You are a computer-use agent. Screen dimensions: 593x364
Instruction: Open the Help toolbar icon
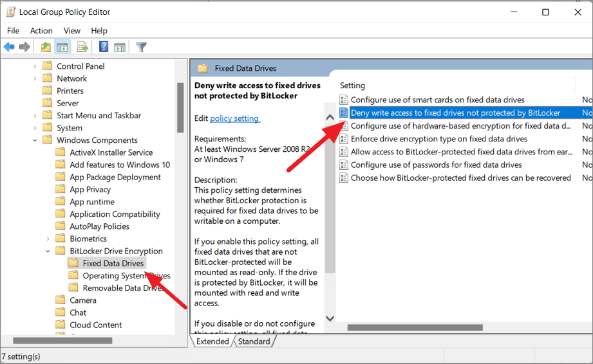[x=104, y=47]
